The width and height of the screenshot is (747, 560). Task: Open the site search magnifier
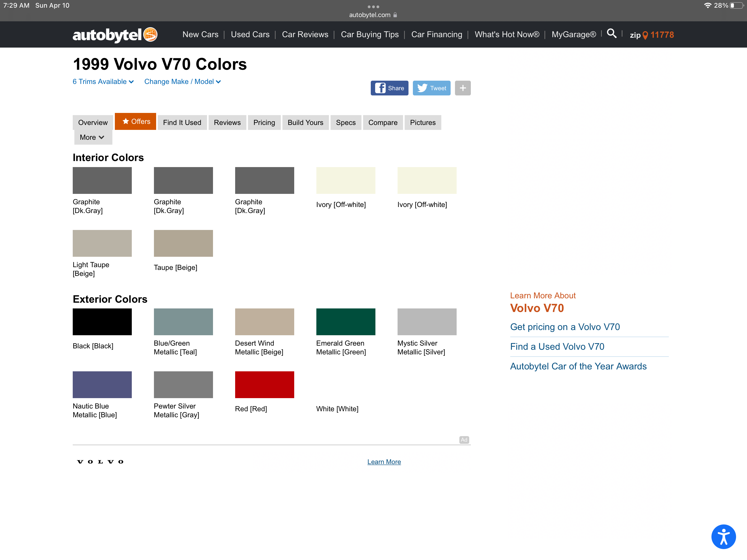tap(612, 34)
